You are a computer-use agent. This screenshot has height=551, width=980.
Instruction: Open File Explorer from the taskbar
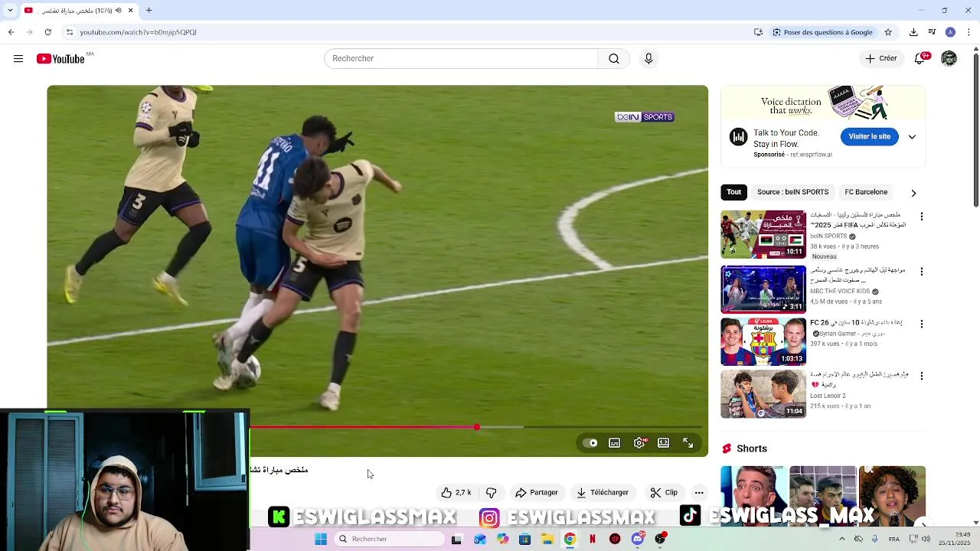click(x=547, y=540)
